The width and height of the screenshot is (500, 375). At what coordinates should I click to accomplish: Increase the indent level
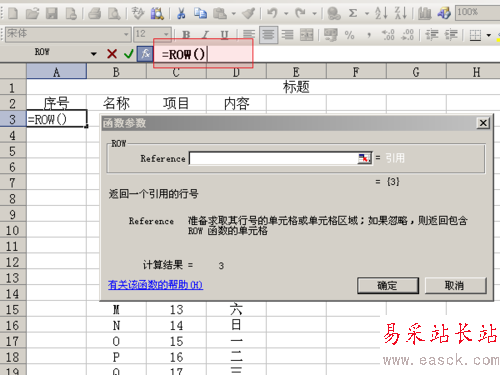click(x=451, y=34)
